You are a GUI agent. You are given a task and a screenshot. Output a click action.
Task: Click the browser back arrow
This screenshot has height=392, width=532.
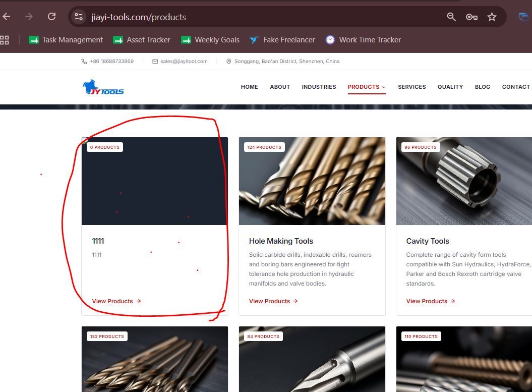tap(7, 16)
